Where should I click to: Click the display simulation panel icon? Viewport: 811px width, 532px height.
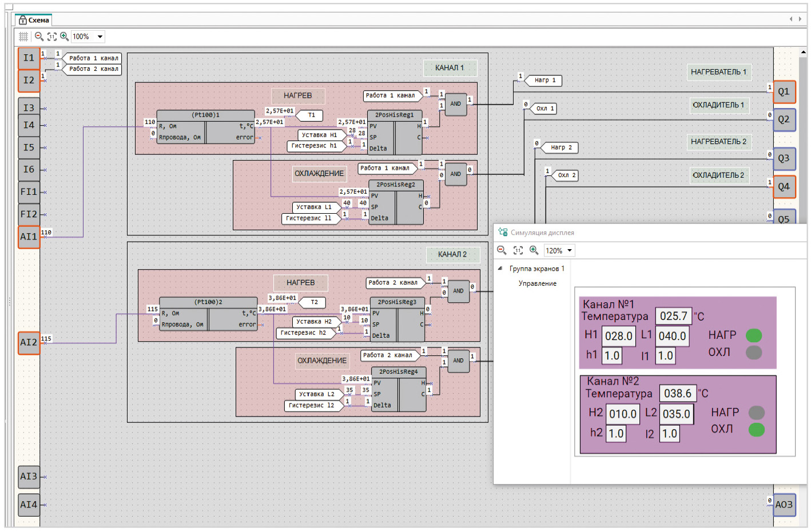503,232
